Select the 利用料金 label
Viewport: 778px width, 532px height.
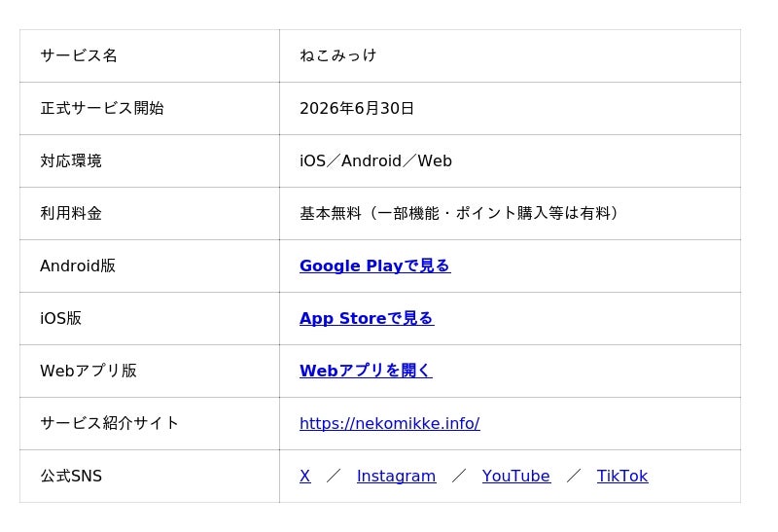click(x=71, y=213)
